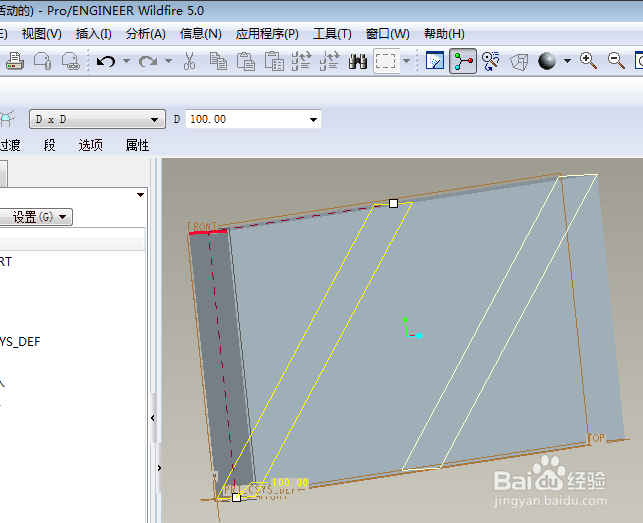
Task: Click the wireframe display style icon
Action: point(519,62)
